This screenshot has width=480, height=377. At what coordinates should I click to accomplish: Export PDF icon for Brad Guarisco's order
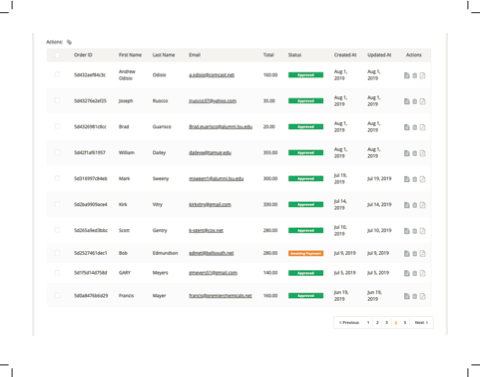[423, 127]
